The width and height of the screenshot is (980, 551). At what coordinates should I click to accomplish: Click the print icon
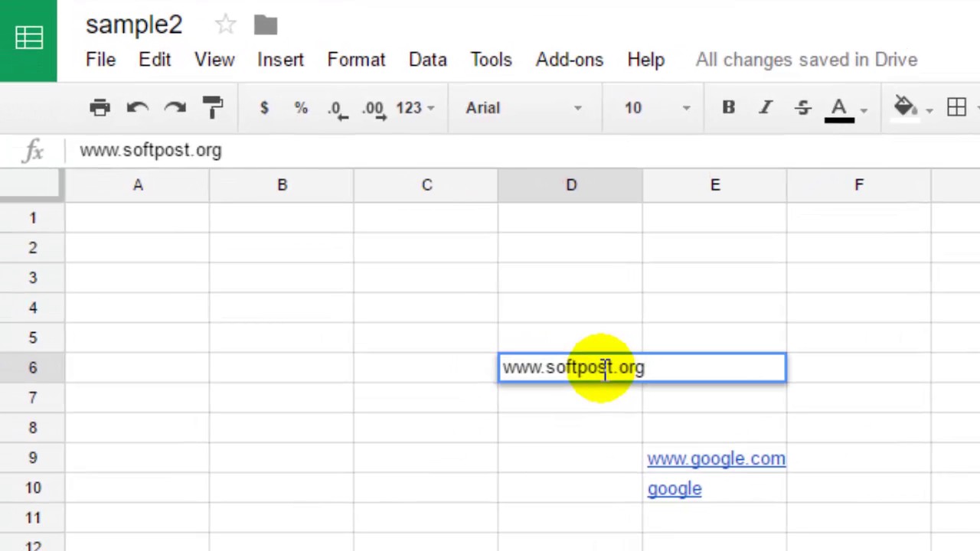click(x=100, y=108)
